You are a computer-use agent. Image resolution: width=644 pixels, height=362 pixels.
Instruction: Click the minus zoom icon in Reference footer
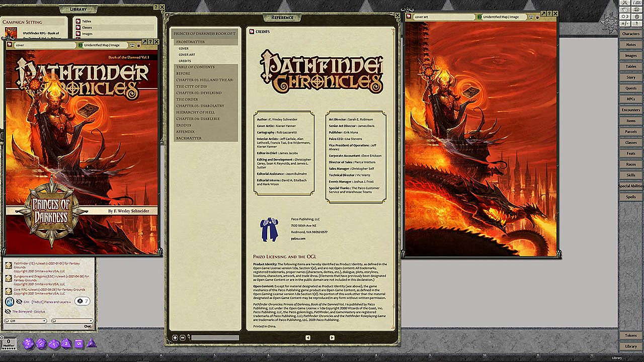[x=182, y=338]
